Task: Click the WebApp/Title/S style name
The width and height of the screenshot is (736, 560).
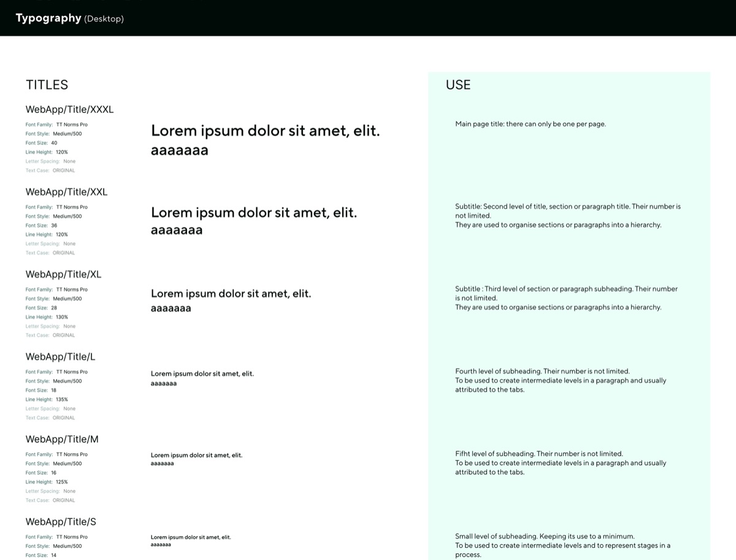Action: pos(61,522)
